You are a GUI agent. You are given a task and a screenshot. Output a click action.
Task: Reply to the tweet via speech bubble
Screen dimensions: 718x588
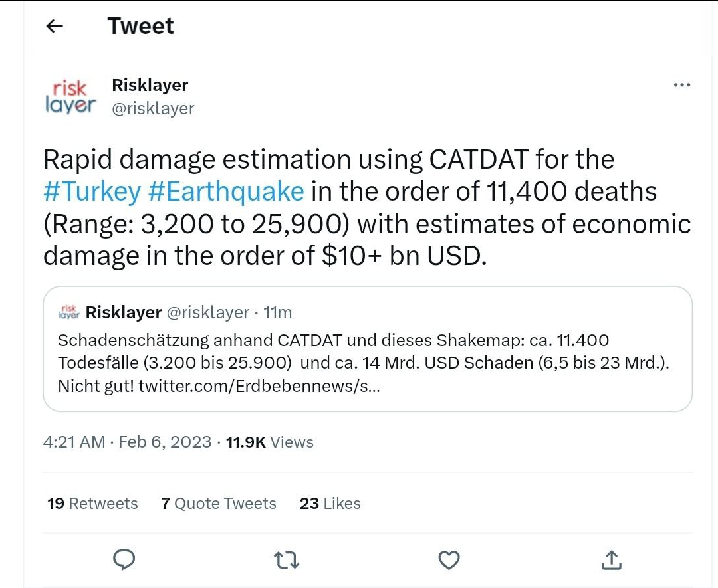(124, 560)
